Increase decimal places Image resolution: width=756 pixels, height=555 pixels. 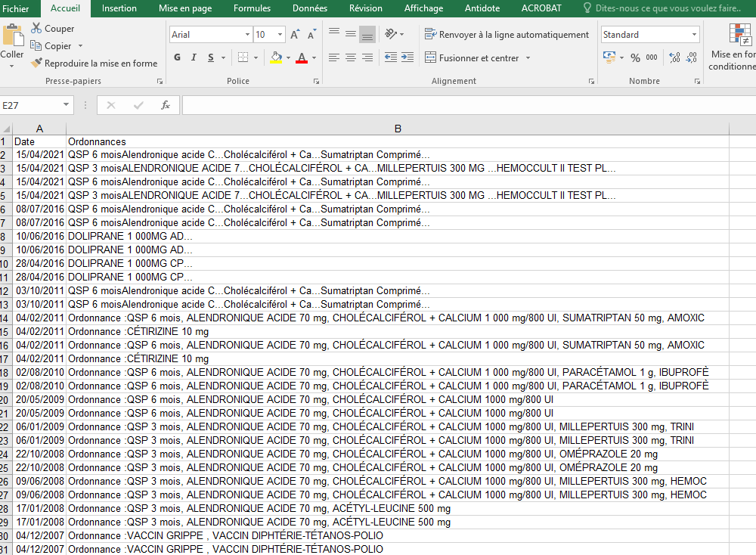pyautogui.click(x=674, y=57)
